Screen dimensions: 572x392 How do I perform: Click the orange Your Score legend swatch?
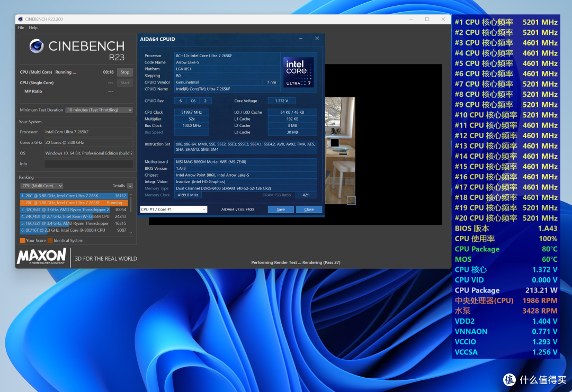click(23, 241)
